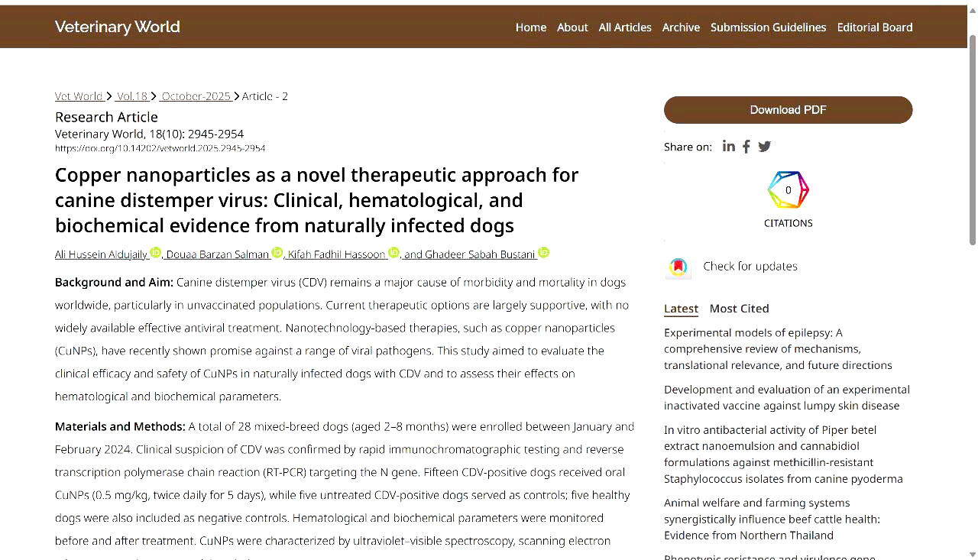Viewport: 978px width, 560px height.
Task: Open the Dimensions citations badge
Action: pos(788,190)
